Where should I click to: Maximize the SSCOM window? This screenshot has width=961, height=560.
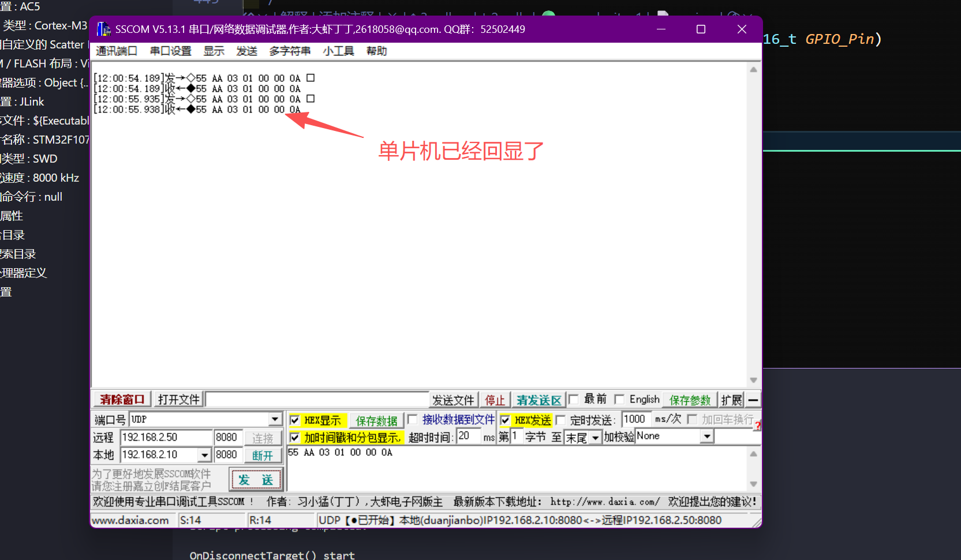pos(701,29)
